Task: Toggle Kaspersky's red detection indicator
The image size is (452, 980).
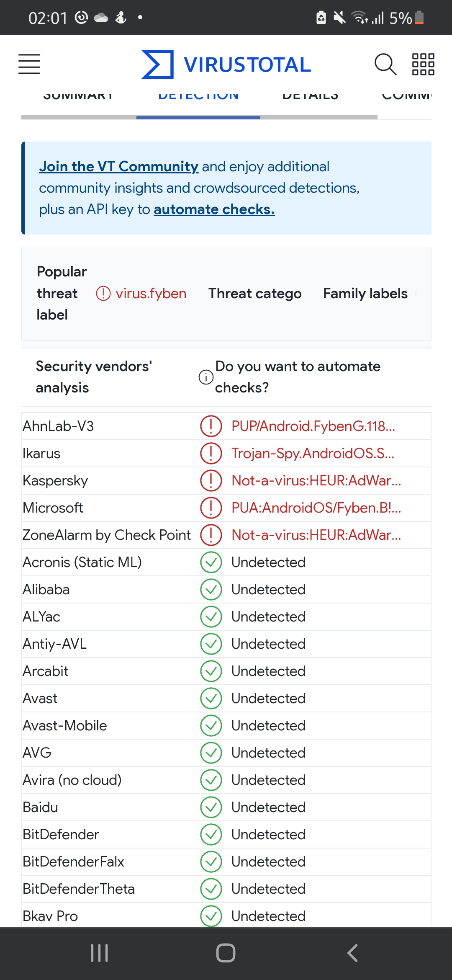Action: (211, 480)
